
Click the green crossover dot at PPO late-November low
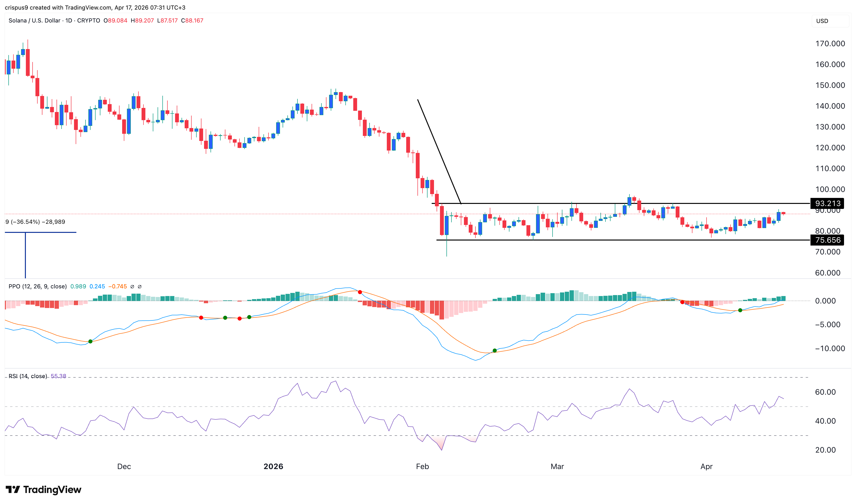coord(90,341)
